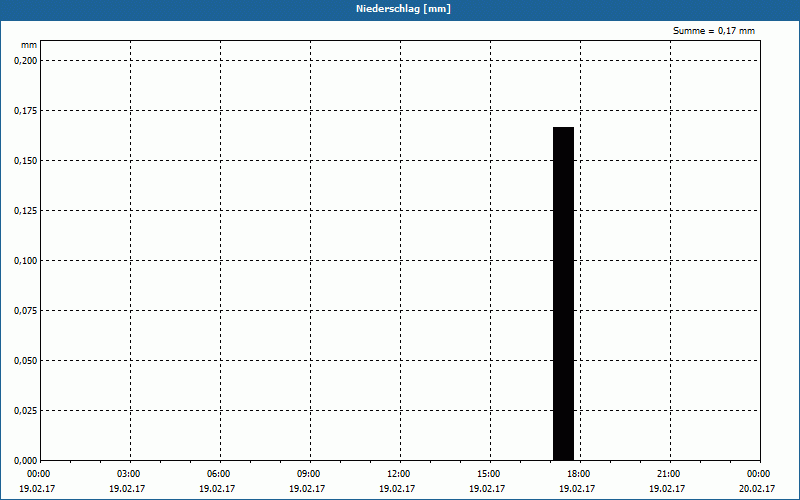Click the 20.02.17 date label
The width and height of the screenshot is (800, 500).
[757, 489]
